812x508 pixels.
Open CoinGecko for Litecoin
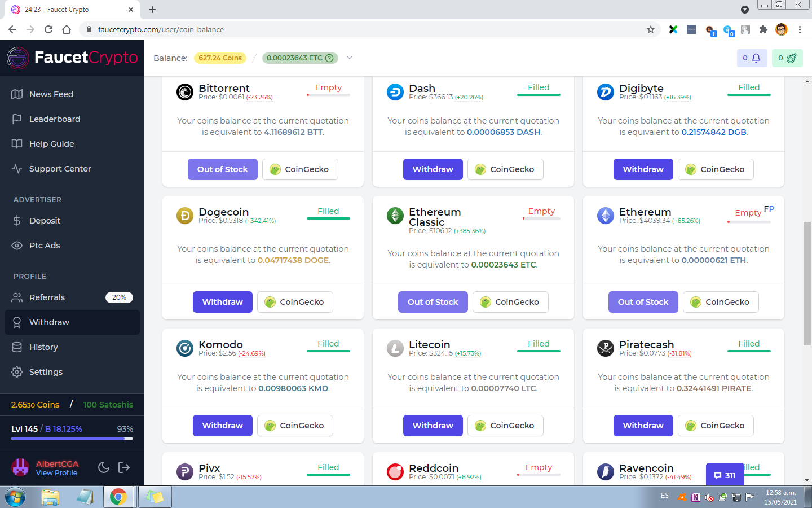click(x=505, y=426)
